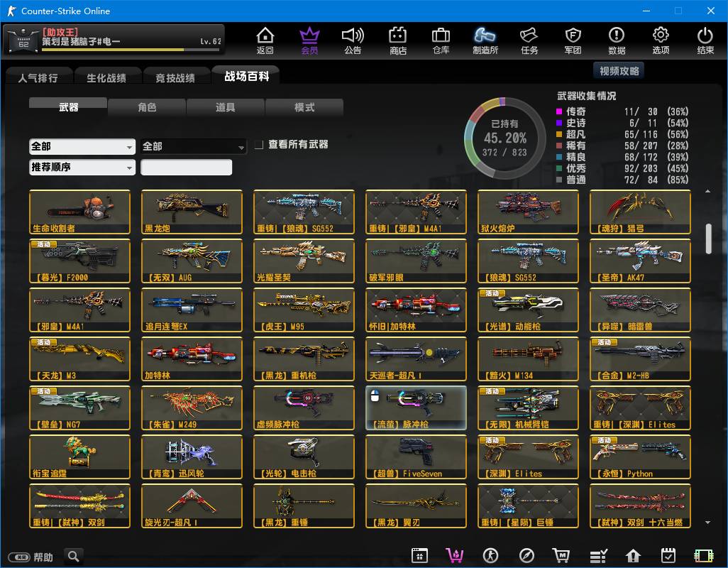
Task: Click the weapon list scrollbar thumb
Action: click(x=709, y=239)
